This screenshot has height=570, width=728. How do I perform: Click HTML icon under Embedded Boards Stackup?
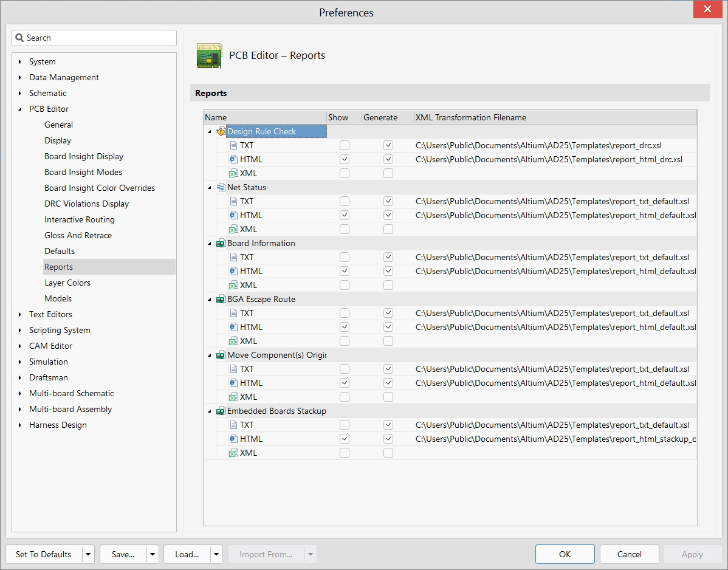233,439
